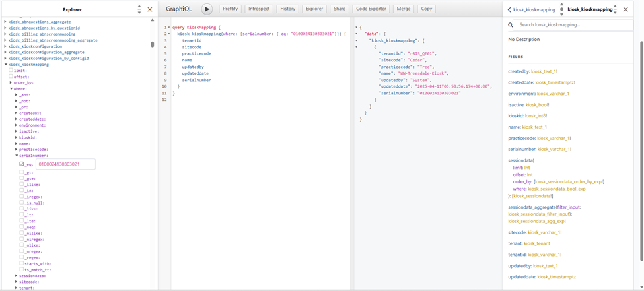Open the Code Exporter

(371, 9)
